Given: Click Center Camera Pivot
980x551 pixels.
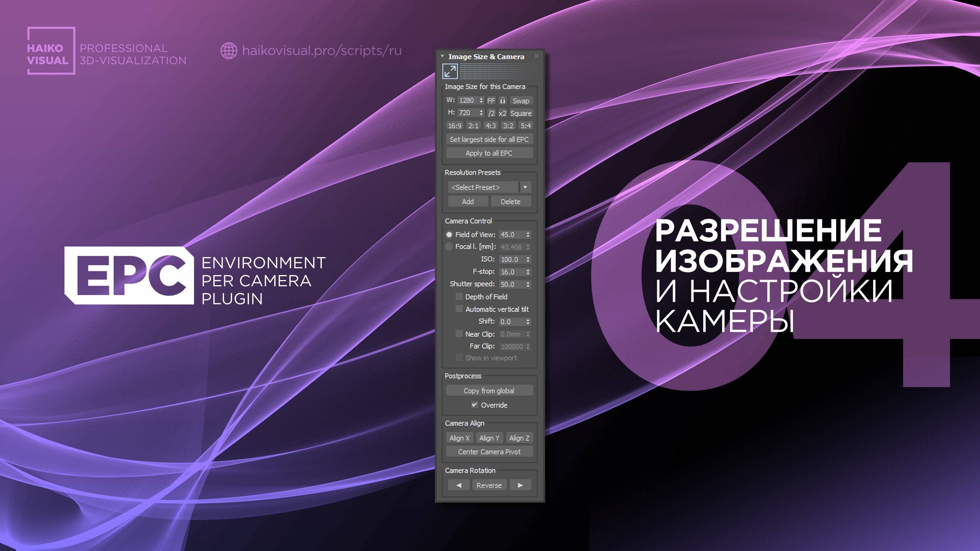Looking at the screenshot, I should tap(489, 452).
